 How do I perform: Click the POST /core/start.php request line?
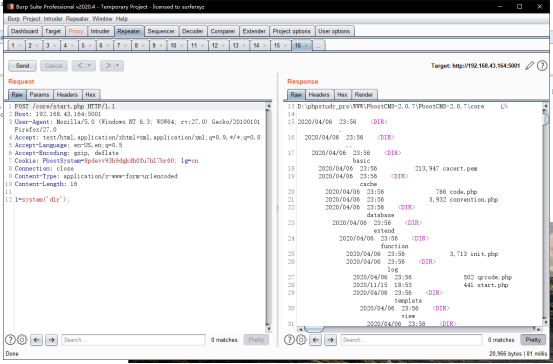coord(65,106)
